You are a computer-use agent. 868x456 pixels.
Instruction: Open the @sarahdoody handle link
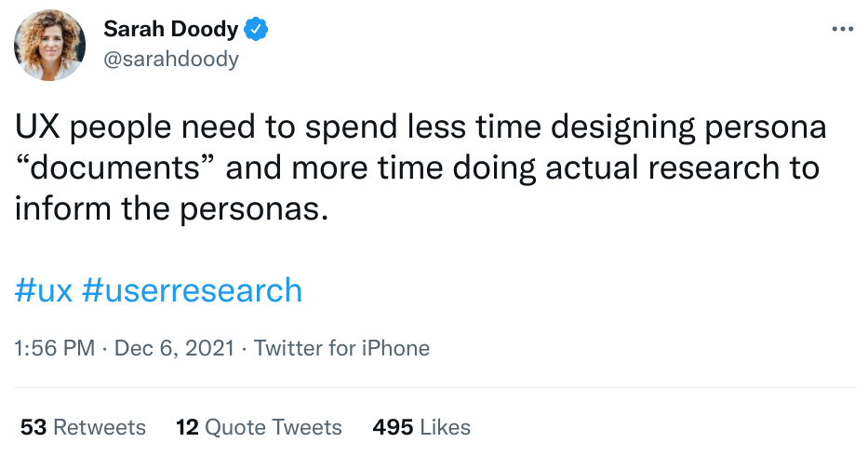tap(171, 59)
